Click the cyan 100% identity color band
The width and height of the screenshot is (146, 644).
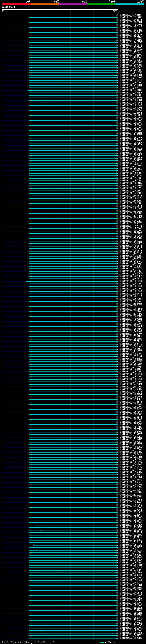(130, 4)
